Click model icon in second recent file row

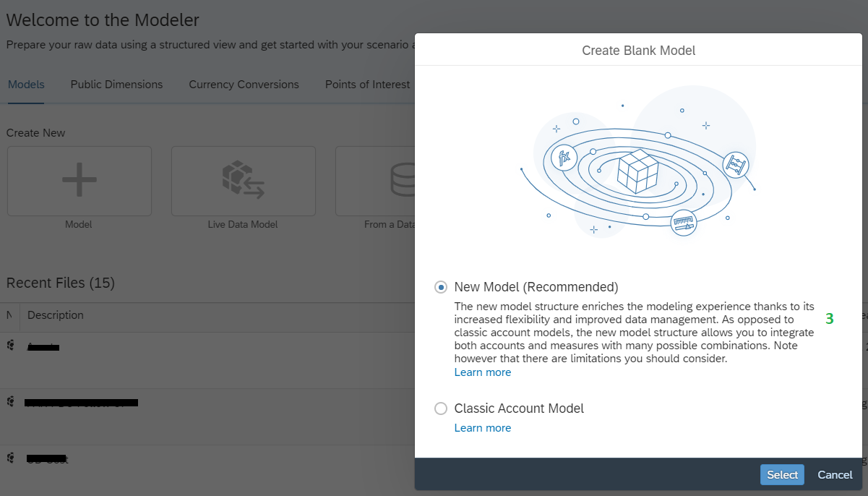[x=10, y=401]
